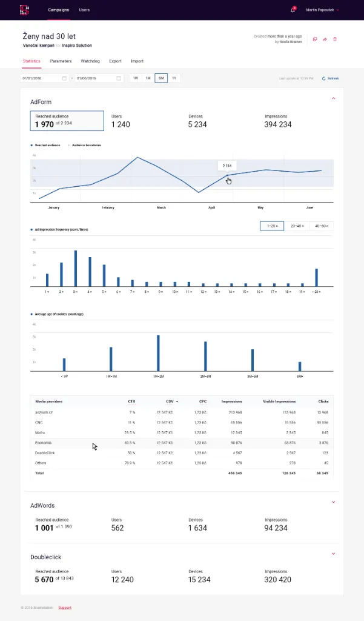
Task: Open the Vánoční kampaň campaign link
Action: pos(39,45)
